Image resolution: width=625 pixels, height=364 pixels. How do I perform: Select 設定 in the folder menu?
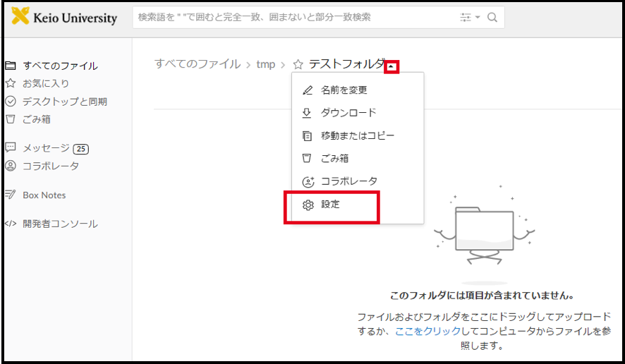pyautogui.click(x=330, y=205)
